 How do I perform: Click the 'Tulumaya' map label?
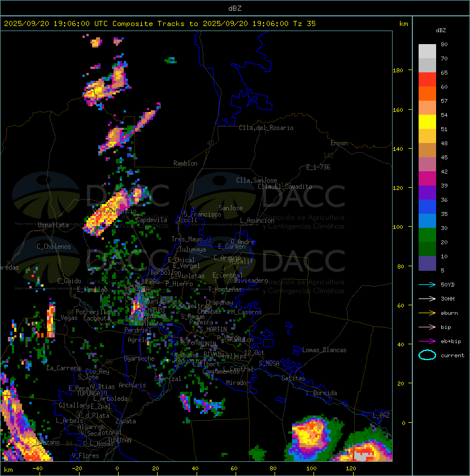(193, 249)
